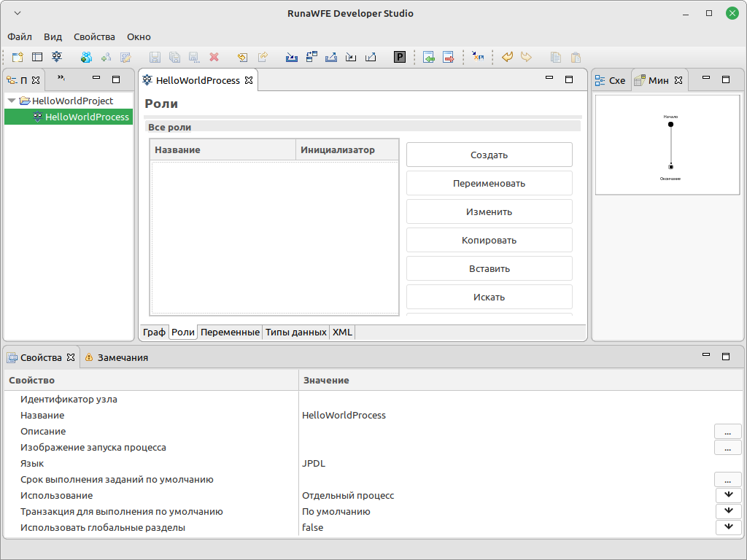Open the Файл menu
Screen dimensions: 747x560
[20, 36]
